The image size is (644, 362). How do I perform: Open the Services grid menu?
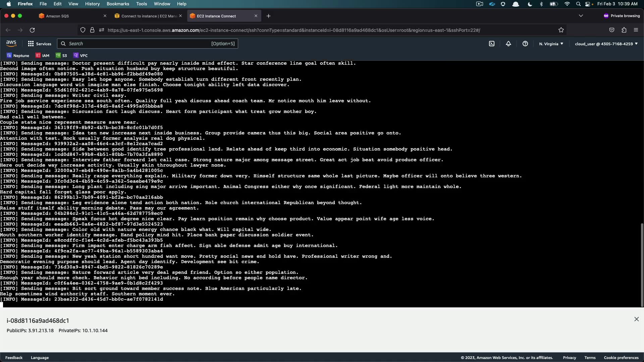[x=40, y=44]
